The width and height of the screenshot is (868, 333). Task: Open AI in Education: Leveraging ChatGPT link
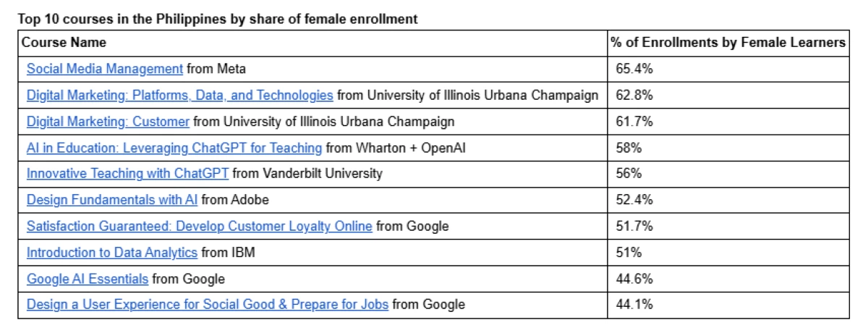click(x=174, y=148)
